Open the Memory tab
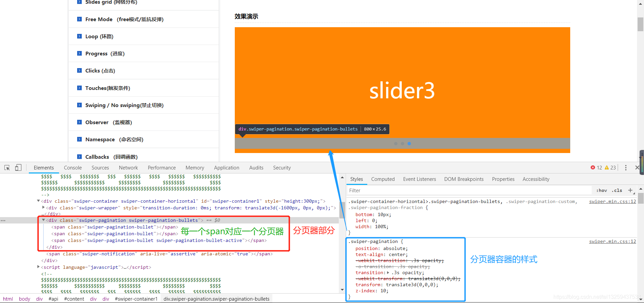 tap(195, 167)
